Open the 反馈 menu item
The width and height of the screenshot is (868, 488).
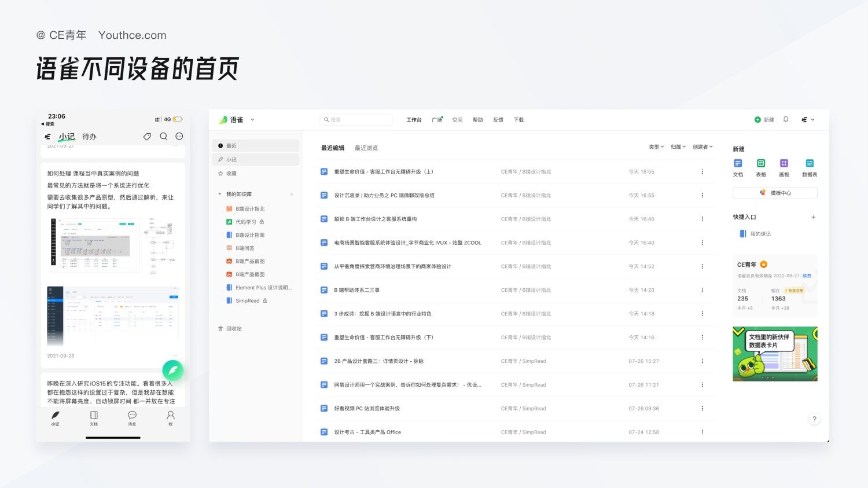[498, 120]
